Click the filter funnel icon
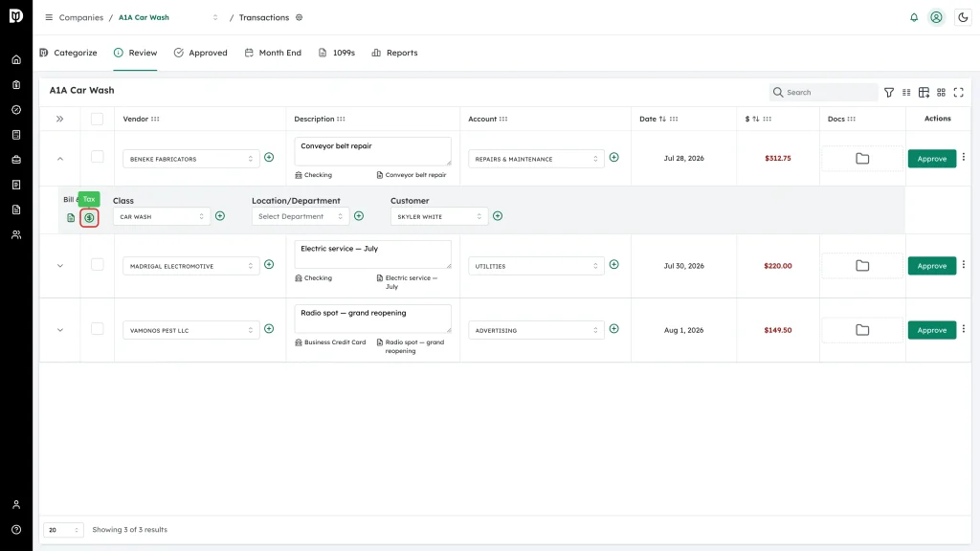Viewport: 980px width, 551px height. [x=889, y=93]
